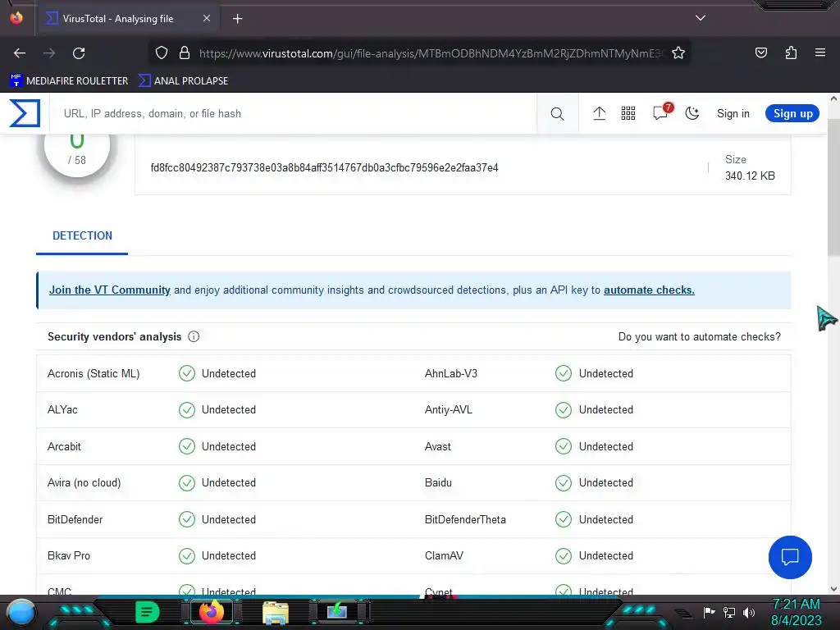Close the VirusTotal - Analysing file tab

pos(207,18)
